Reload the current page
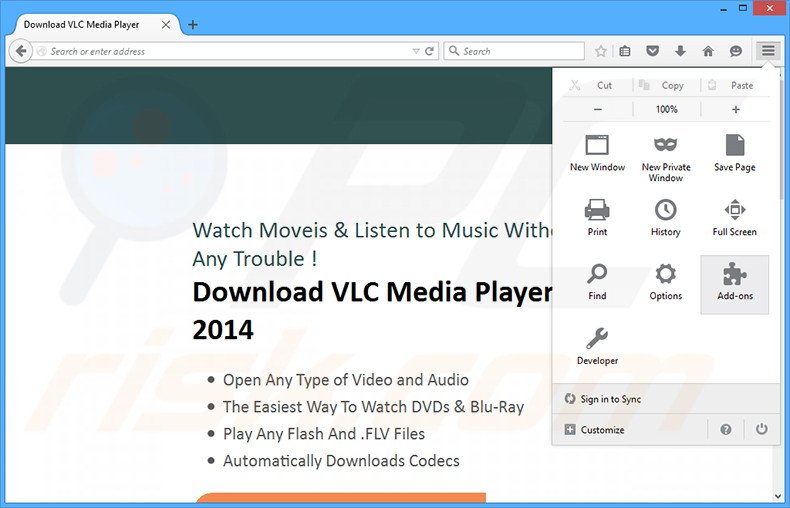Screen dimensions: 790x508 pos(429,51)
